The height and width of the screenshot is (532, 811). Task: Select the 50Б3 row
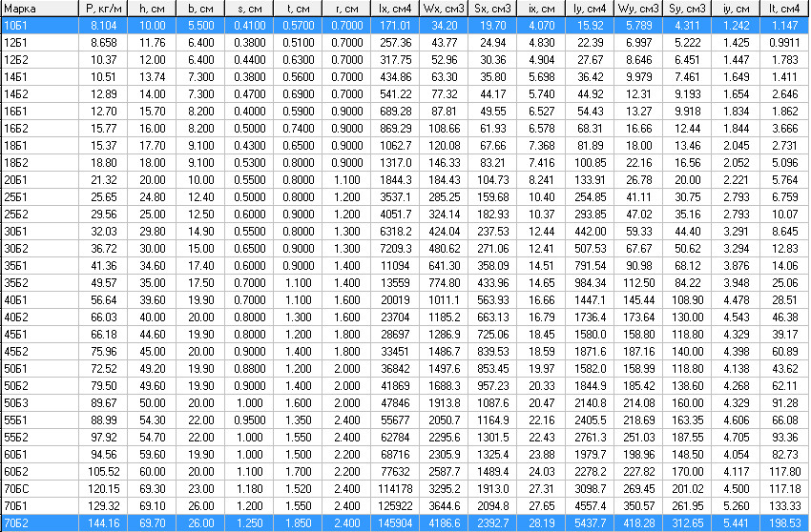(x=405, y=402)
